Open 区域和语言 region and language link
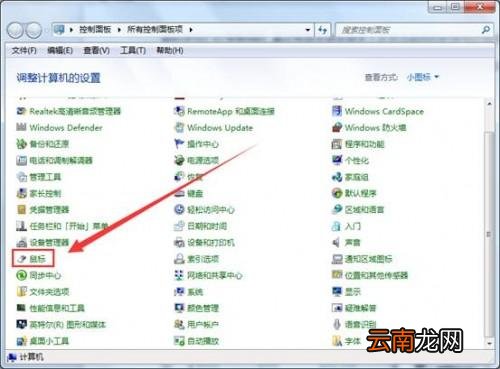The height and width of the screenshot is (369, 500). [365, 210]
